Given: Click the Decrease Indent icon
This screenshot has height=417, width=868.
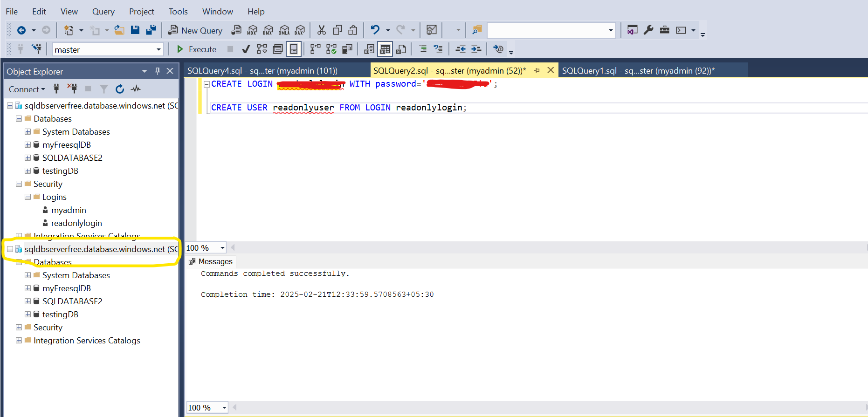Looking at the screenshot, I should [x=461, y=49].
